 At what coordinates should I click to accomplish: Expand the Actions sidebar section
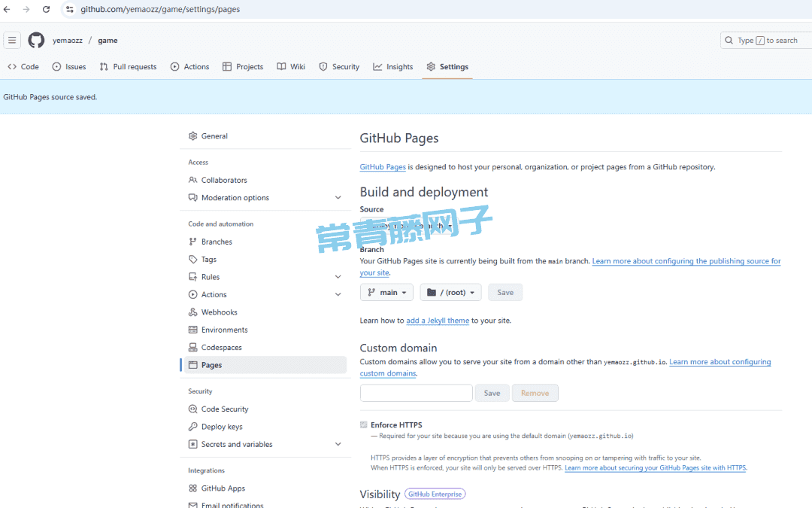(338, 294)
